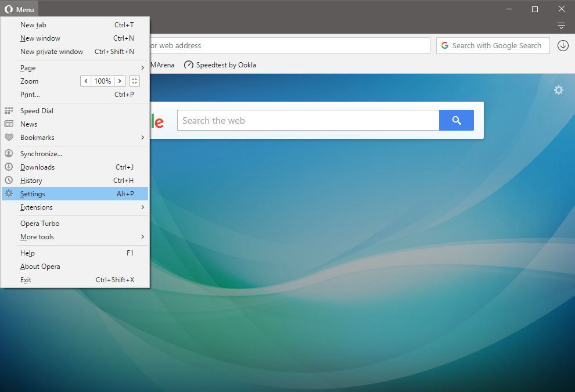Choose Synchronize... menu entry
The image size is (575, 392).
click(x=75, y=154)
